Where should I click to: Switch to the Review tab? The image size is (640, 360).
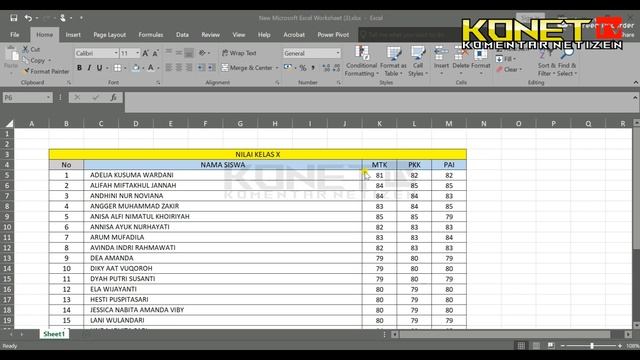pyautogui.click(x=211, y=35)
